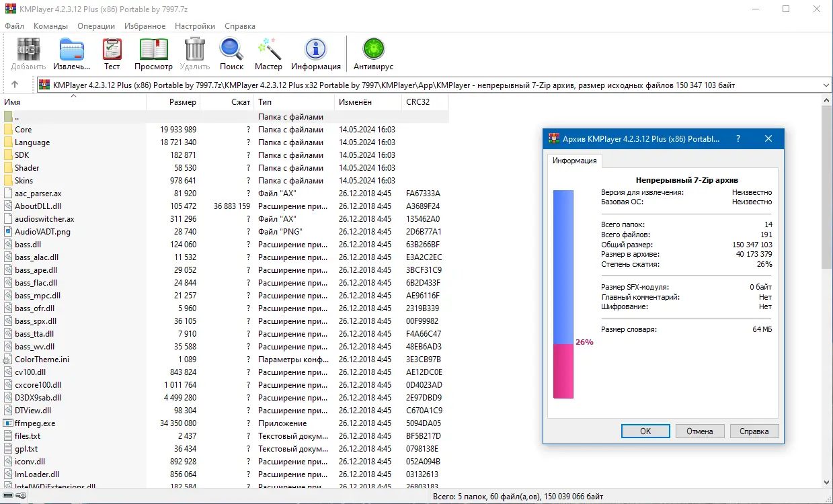Open the archive path dropdown
The width and height of the screenshot is (833, 504).
click(x=826, y=85)
